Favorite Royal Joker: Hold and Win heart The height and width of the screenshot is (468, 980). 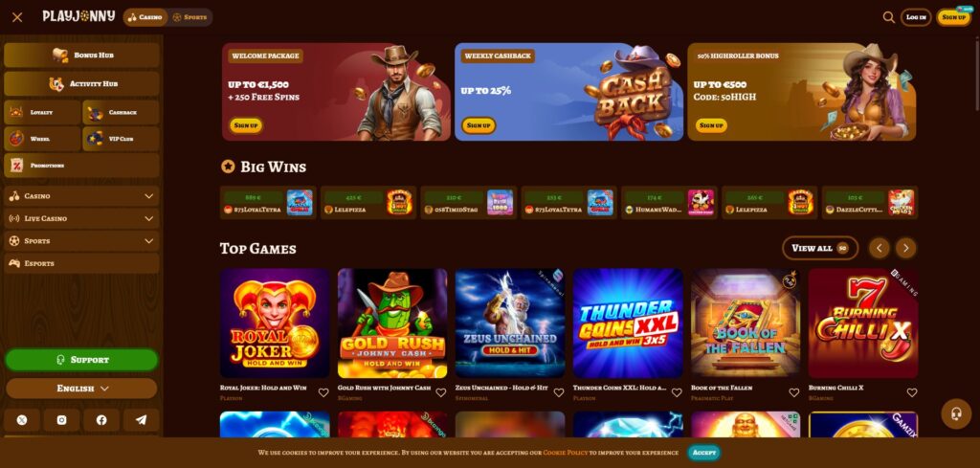point(323,393)
